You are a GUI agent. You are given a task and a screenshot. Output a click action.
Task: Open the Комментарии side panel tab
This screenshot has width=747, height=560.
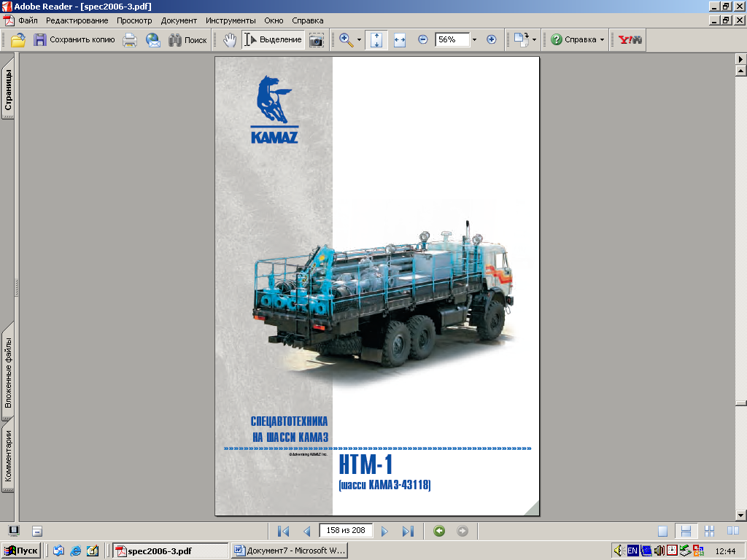(x=8, y=456)
